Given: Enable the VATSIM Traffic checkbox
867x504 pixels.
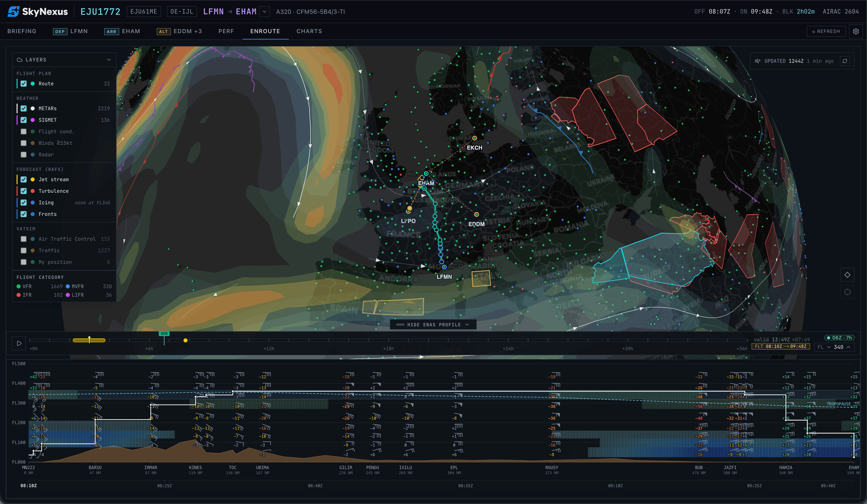Looking at the screenshot, I should tap(24, 250).
